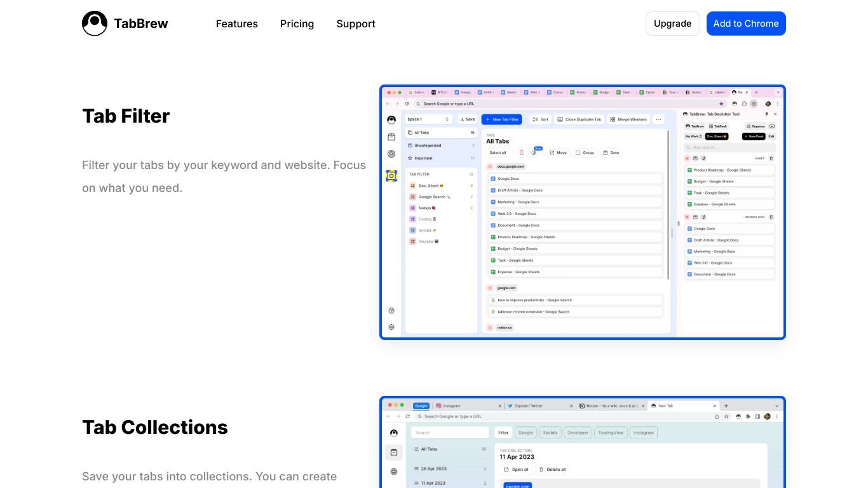
Task: Click the Close Duplicate Tab button
Action: point(579,119)
